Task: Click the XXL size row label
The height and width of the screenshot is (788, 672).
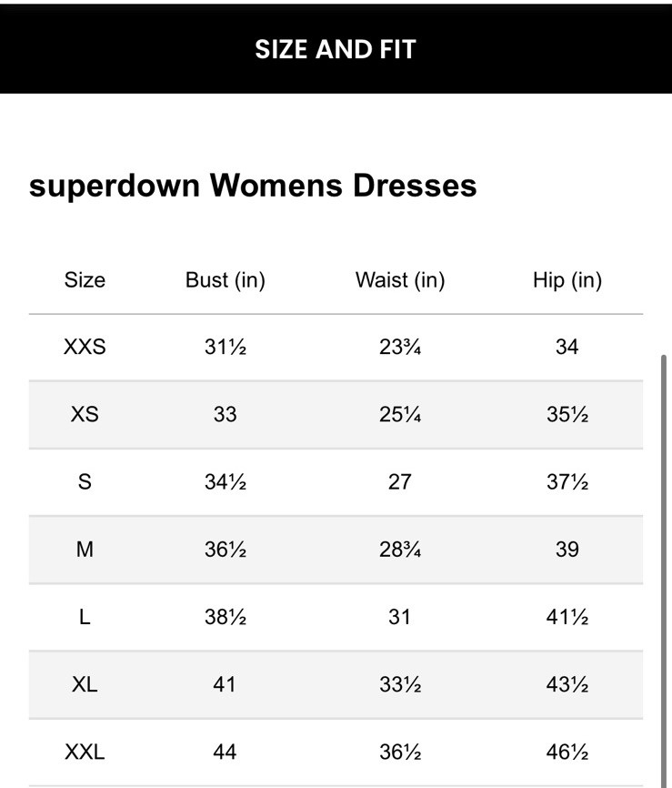Action: coord(85,753)
